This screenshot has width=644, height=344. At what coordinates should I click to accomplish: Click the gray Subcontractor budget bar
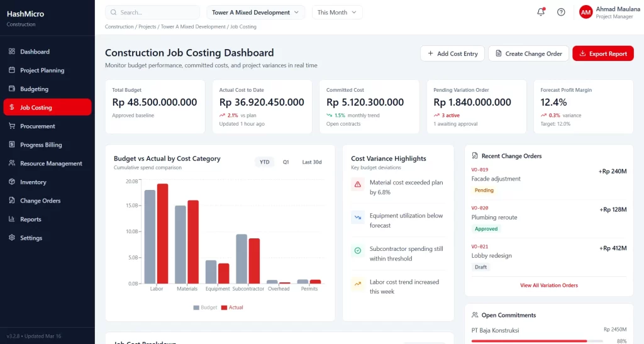point(241,259)
